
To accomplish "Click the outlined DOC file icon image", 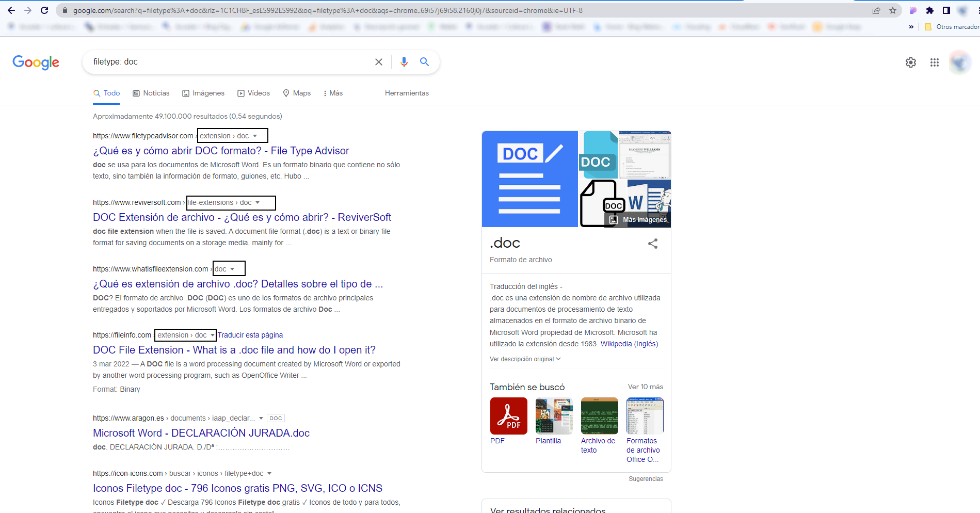I will tap(603, 203).
